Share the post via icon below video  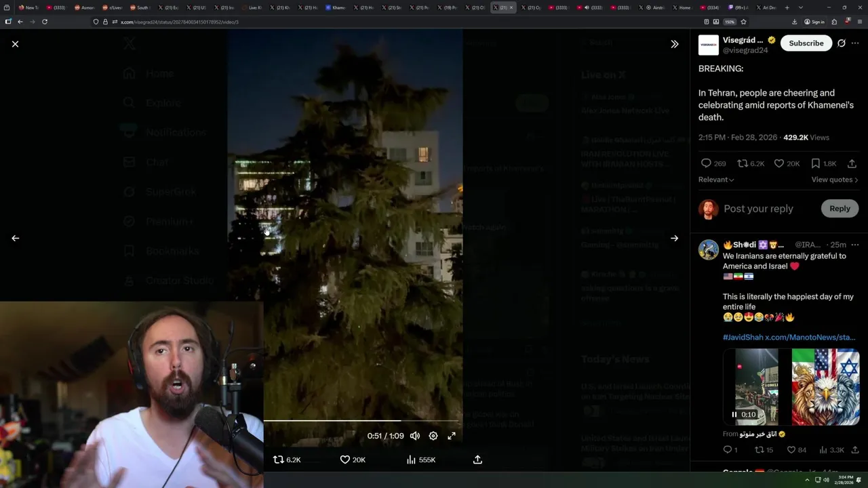pos(477,460)
